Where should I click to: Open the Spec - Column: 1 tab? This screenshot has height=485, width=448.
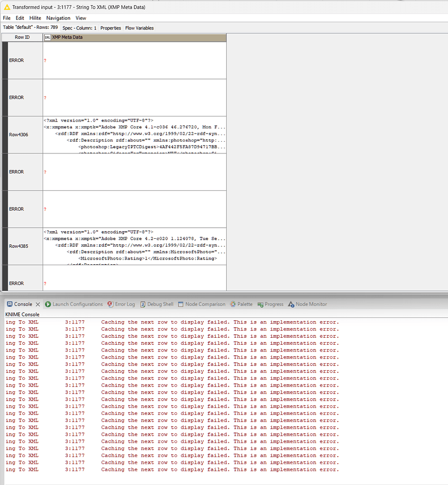(x=79, y=27)
